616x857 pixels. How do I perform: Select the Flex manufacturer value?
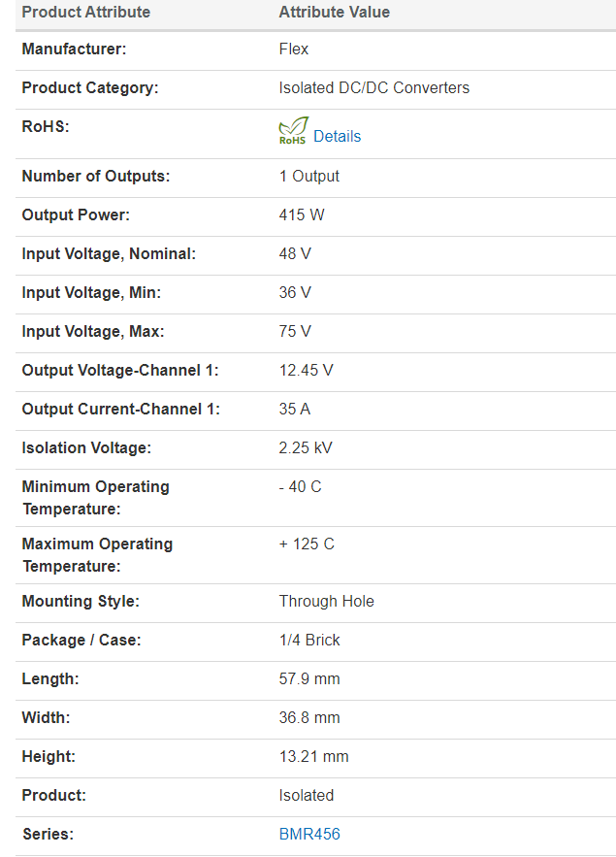coord(293,49)
